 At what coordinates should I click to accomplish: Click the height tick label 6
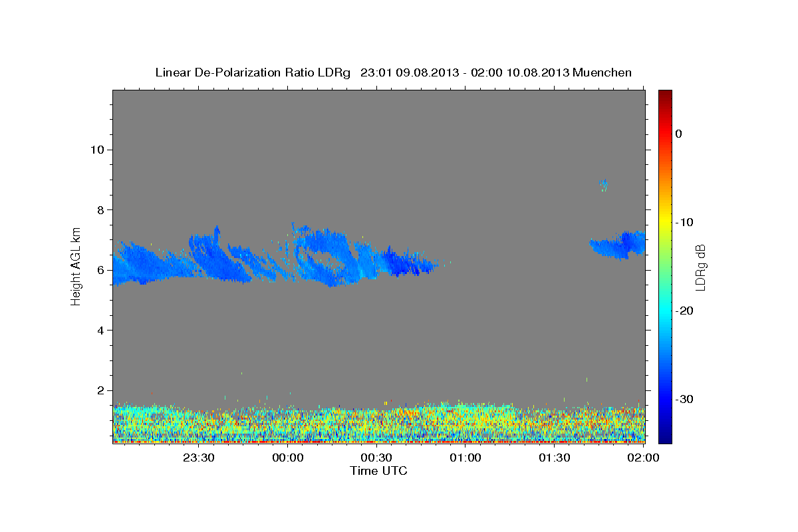[x=100, y=270]
